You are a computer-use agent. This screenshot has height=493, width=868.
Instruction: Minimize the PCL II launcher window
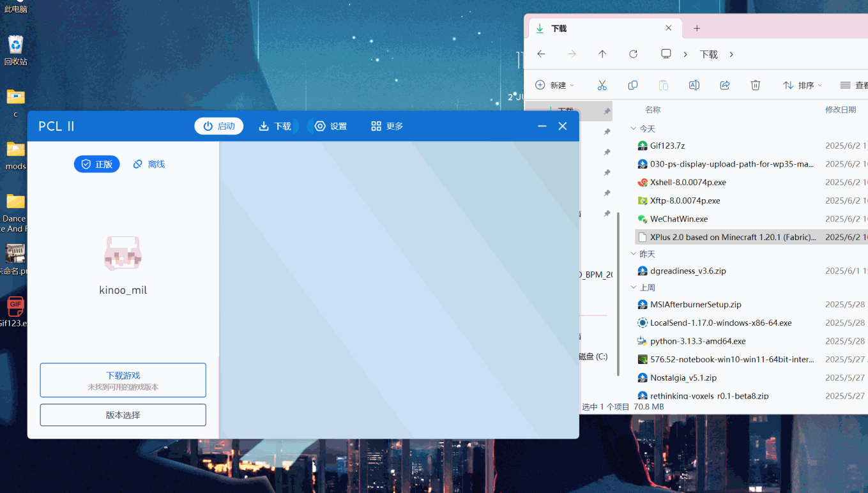(542, 126)
